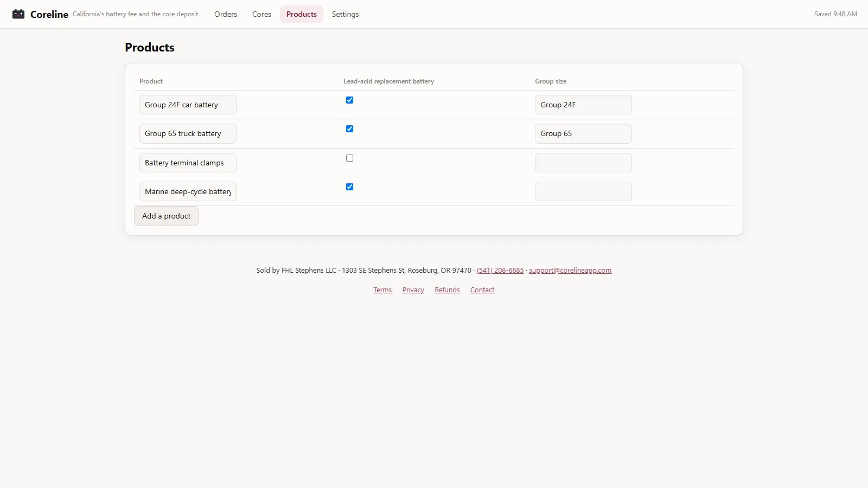Viewport: 868px width, 488px height.
Task: Click the Products page heading
Action: click(150, 47)
